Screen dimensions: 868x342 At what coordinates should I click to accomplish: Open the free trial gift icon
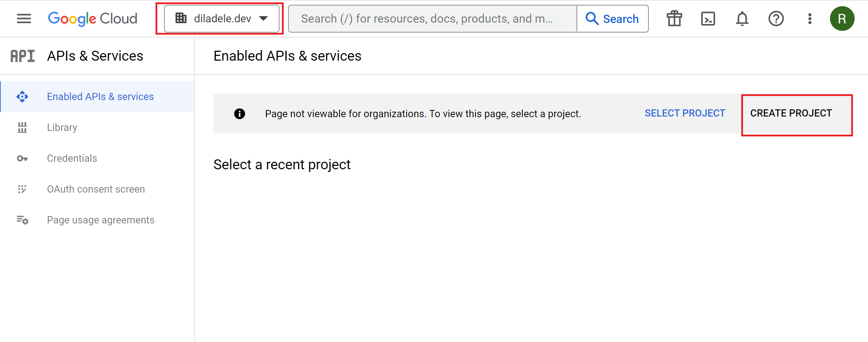674,19
